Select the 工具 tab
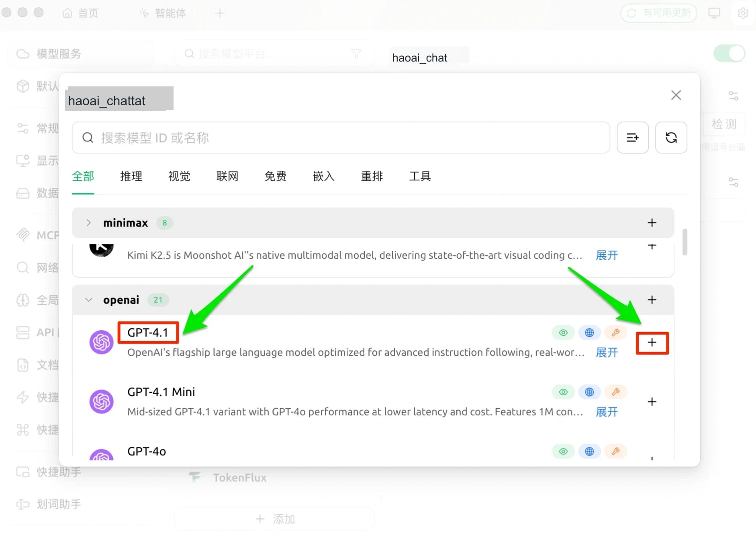The width and height of the screenshot is (756, 536). click(x=420, y=176)
